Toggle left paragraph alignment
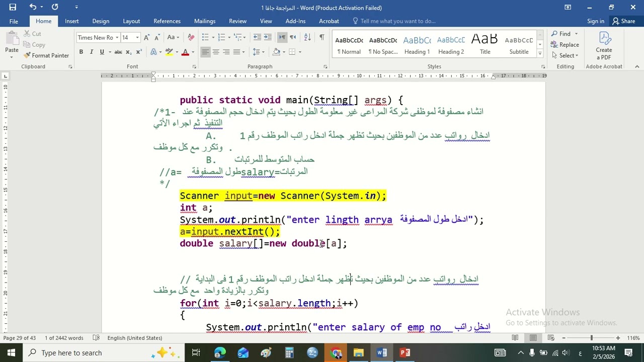The width and height of the screenshot is (644, 362). (x=205, y=52)
